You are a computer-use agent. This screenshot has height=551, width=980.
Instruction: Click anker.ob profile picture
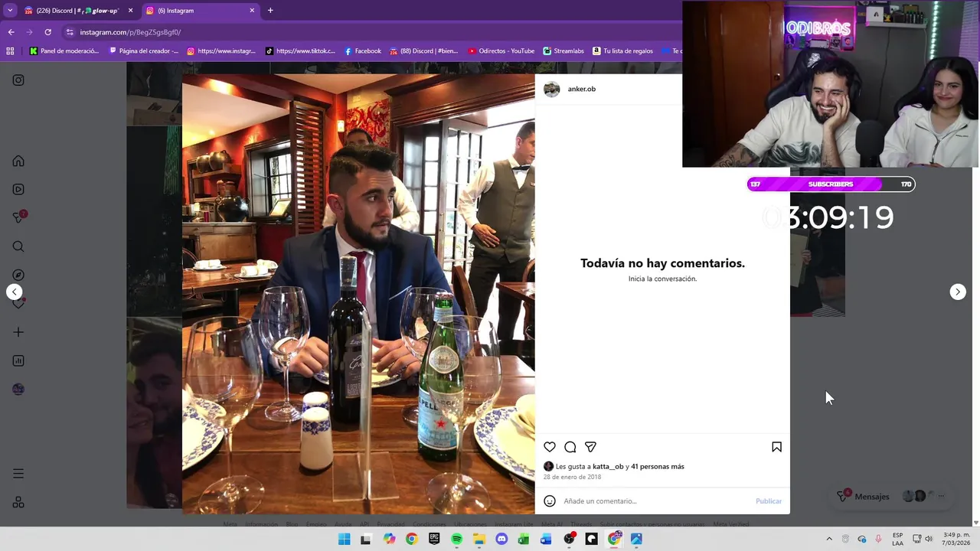pyautogui.click(x=552, y=89)
